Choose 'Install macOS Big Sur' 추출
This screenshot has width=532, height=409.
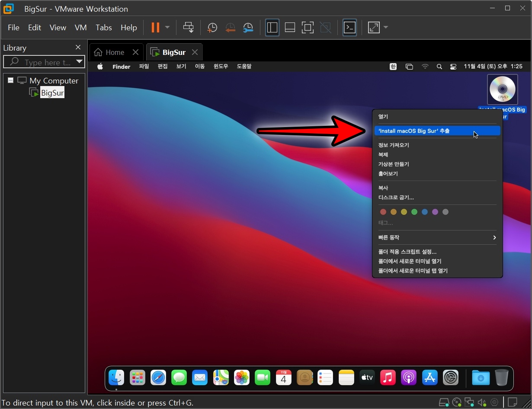tap(437, 131)
